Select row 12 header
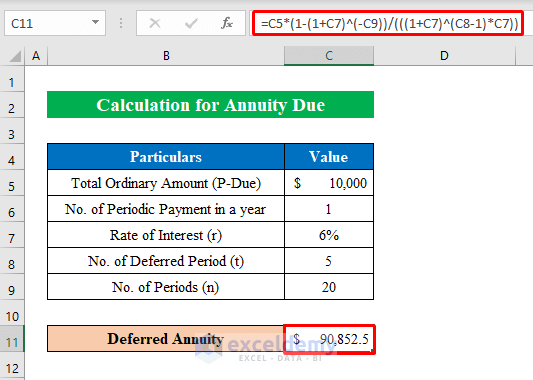The width and height of the screenshot is (533, 380). 12,365
